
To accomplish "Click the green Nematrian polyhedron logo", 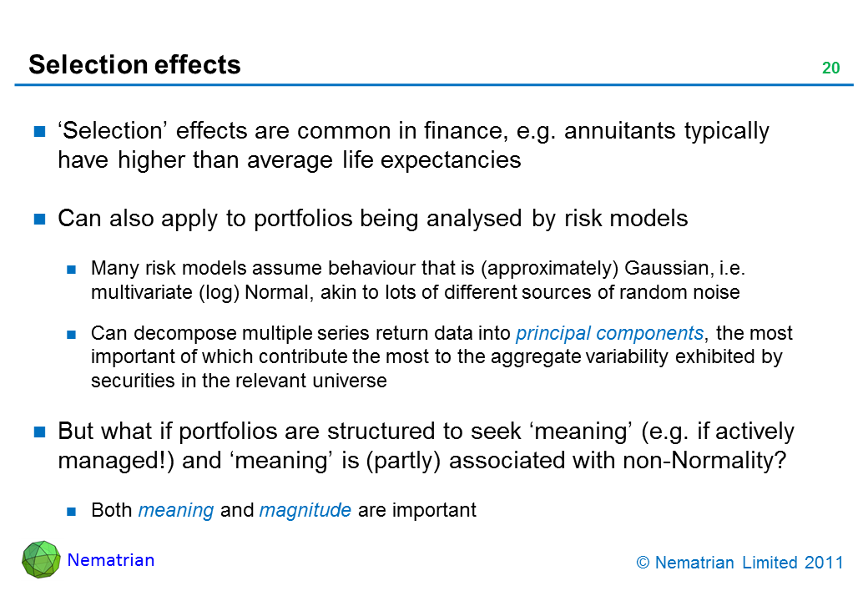I will point(41,559).
